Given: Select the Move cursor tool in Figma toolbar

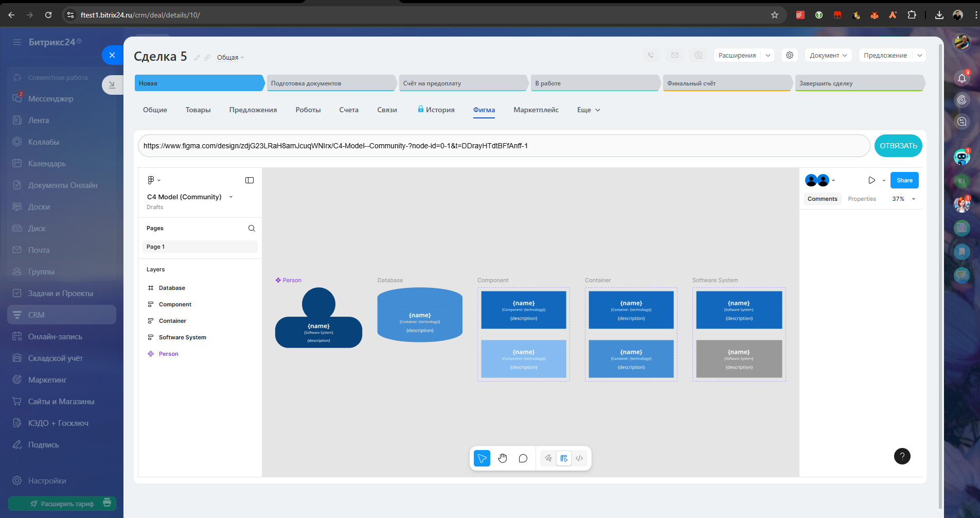Looking at the screenshot, I should pos(482,458).
